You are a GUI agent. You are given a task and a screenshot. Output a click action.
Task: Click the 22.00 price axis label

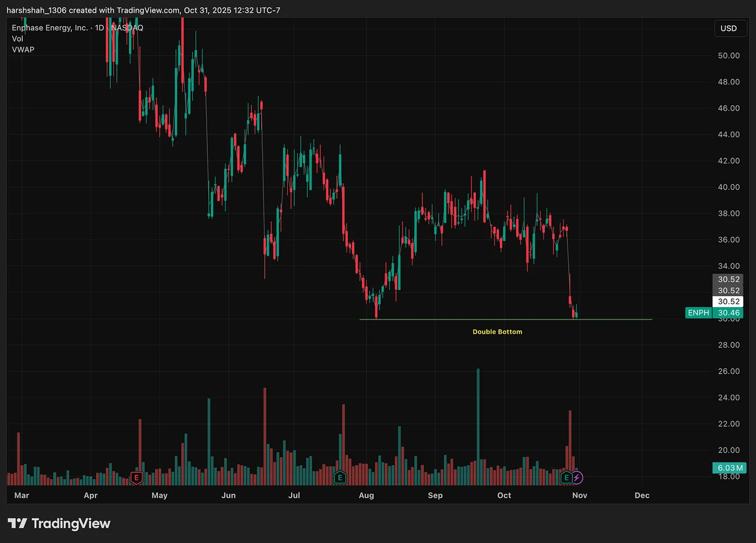pos(728,424)
